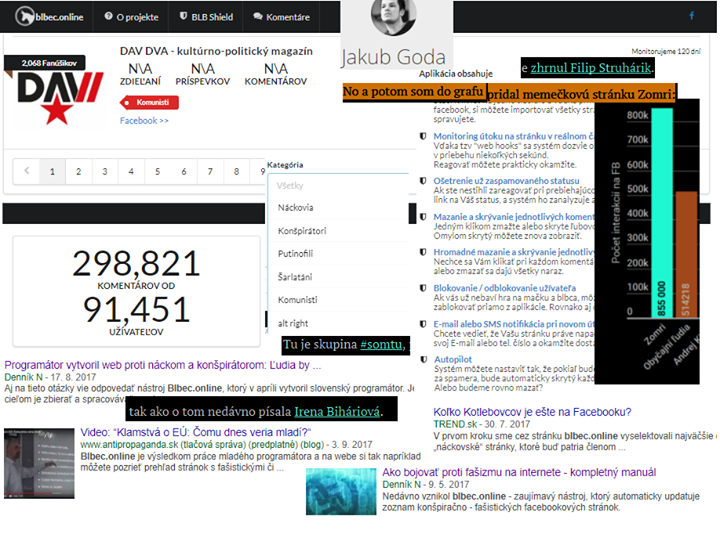Open Monitoring útoku na stránku feature link
720x534 pixels.
[514, 136]
